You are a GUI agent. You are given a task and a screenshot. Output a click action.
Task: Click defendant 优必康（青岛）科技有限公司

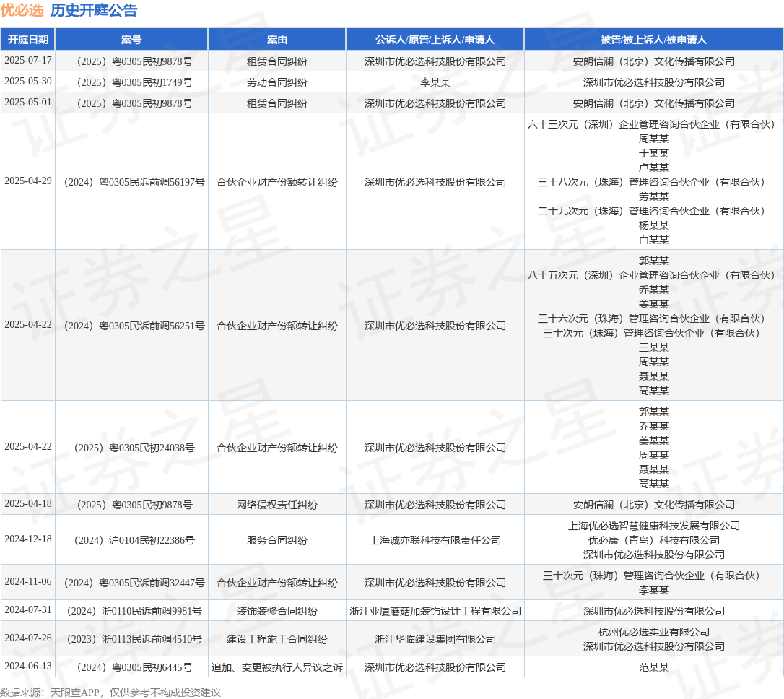(x=653, y=541)
